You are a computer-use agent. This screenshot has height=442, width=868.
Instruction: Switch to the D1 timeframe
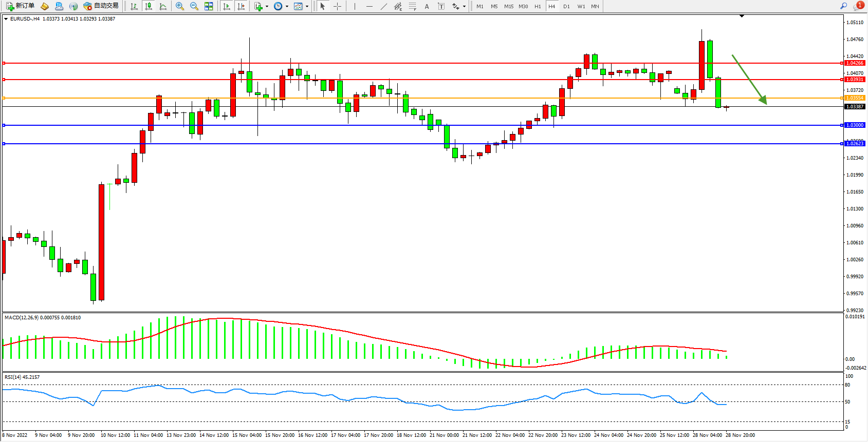(566, 6)
